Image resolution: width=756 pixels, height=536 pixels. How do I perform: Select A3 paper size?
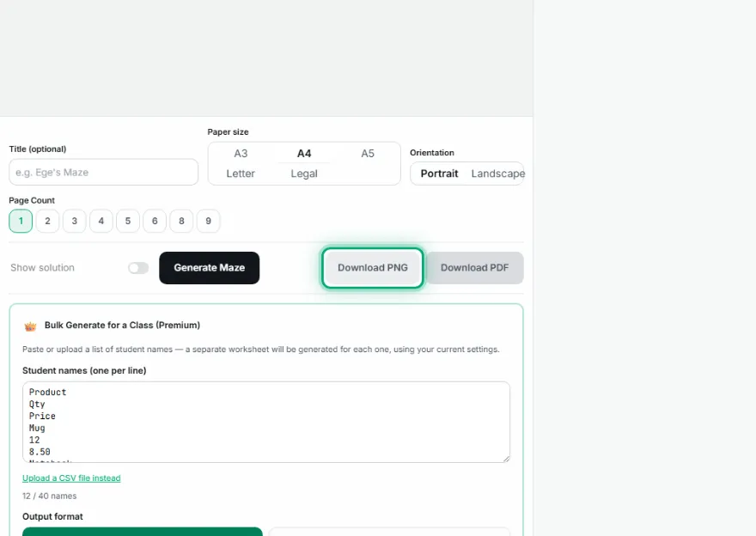[241, 153]
